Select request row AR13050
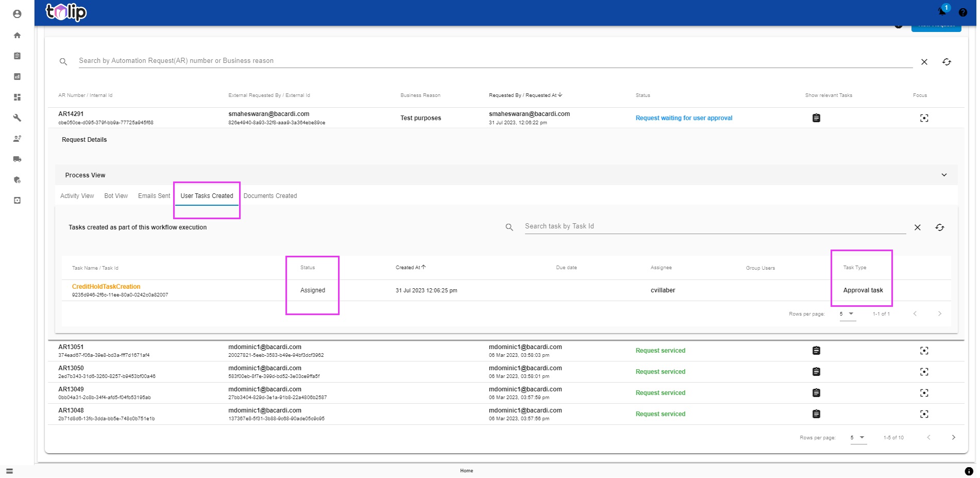 point(506,372)
